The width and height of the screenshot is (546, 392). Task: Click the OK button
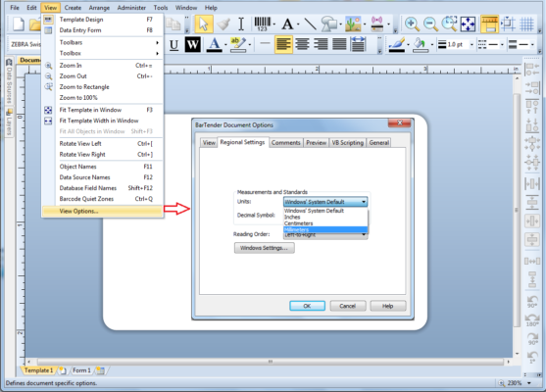(x=307, y=306)
